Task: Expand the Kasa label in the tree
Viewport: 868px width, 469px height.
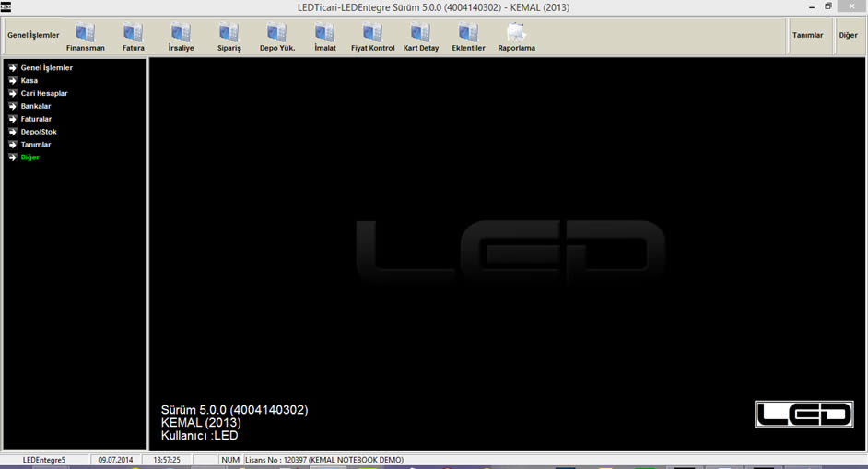Action: 29,80
